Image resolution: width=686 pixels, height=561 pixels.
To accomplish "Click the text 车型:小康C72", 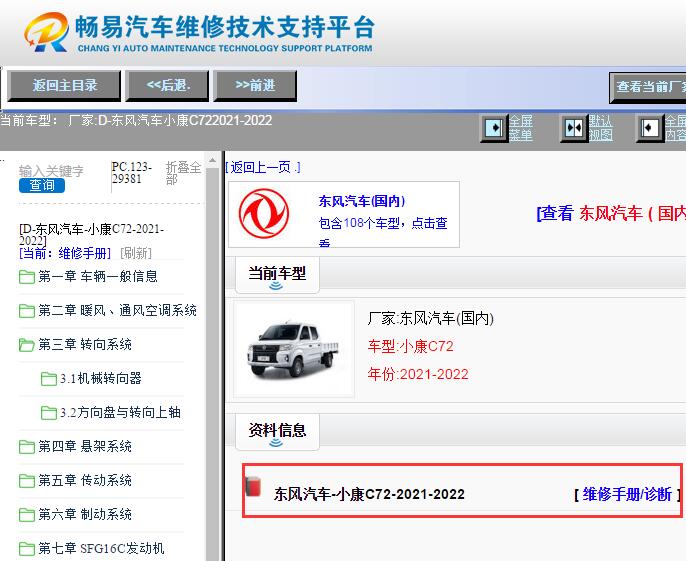I will [x=410, y=347].
